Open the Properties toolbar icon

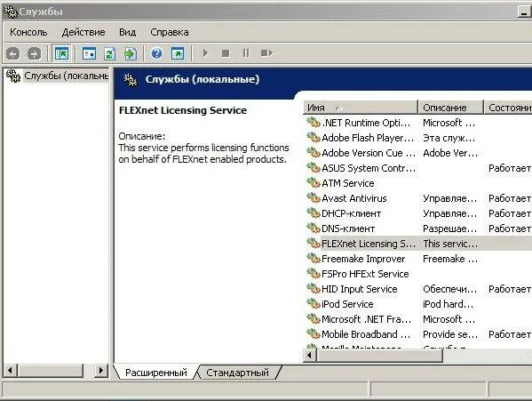pos(89,53)
